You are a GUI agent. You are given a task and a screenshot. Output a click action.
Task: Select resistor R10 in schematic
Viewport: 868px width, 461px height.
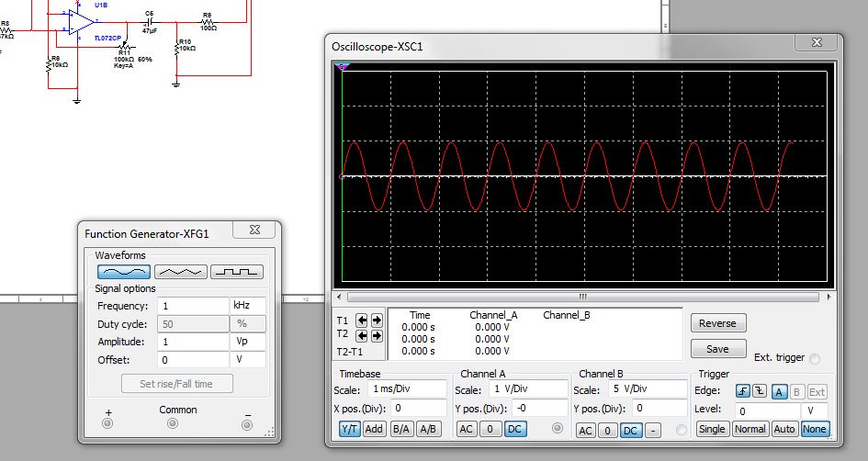(x=177, y=48)
